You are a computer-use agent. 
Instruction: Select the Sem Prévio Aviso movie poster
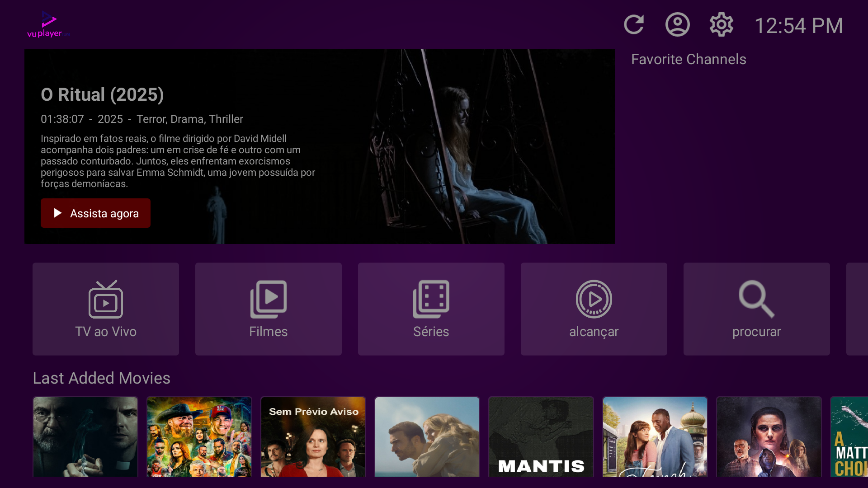pos(313,436)
